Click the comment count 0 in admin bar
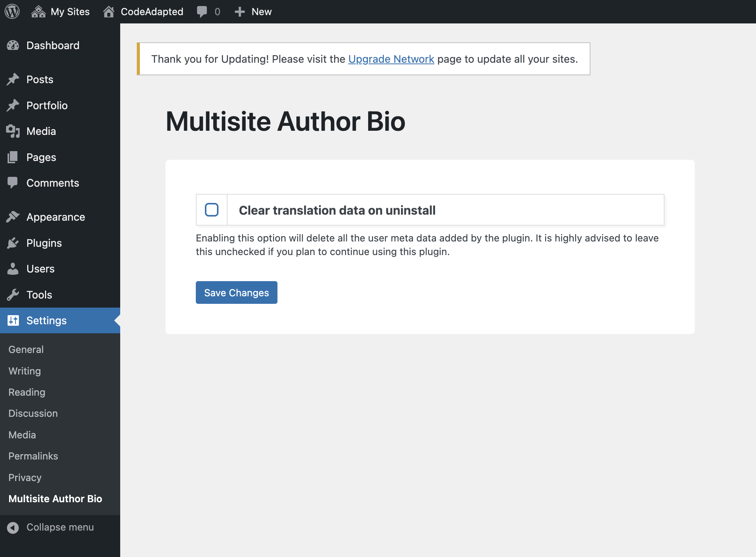This screenshot has height=557, width=756. point(217,12)
